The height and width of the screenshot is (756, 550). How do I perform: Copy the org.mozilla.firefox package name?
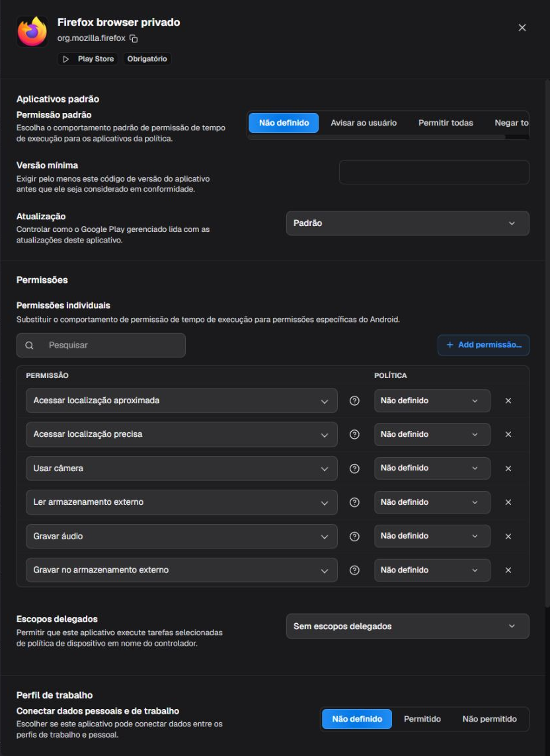coord(134,38)
